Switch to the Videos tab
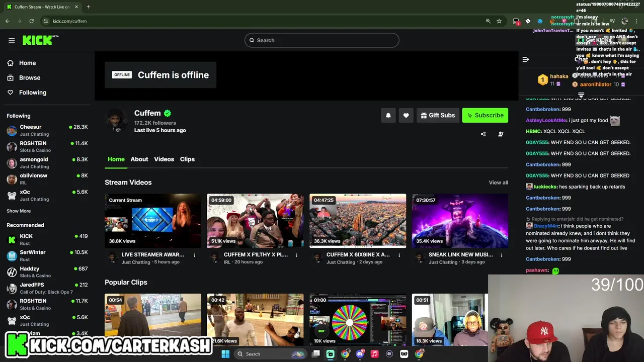 tap(164, 159)
